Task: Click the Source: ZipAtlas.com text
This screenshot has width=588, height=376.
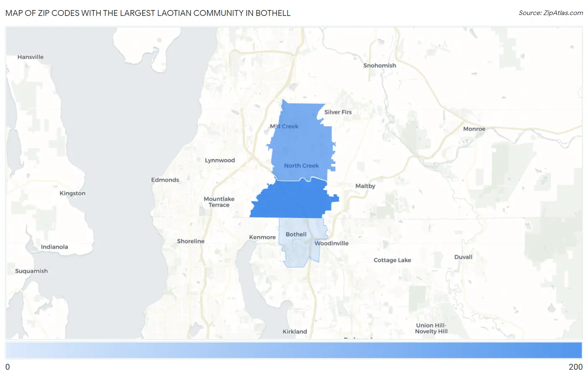Action: point(551,13)
